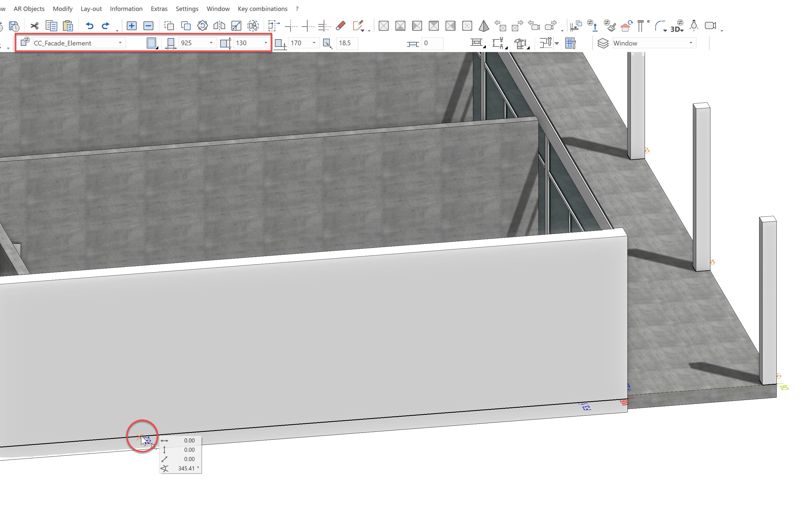Click the stretch-selection dashed rectangle icon
Image resolution: width=812 pixels, height=520 pixels.
[x=274, y=26]
